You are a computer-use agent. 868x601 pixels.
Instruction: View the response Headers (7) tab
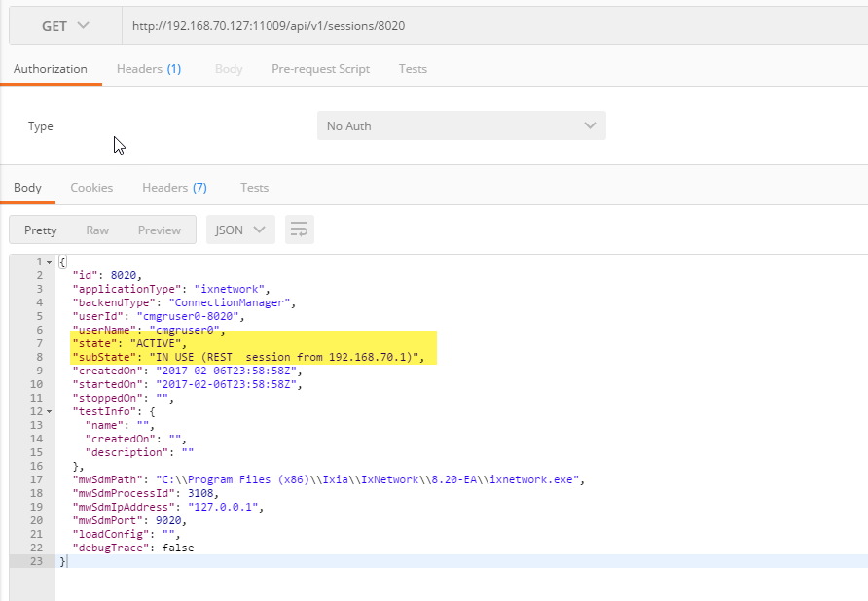point(174,188)
